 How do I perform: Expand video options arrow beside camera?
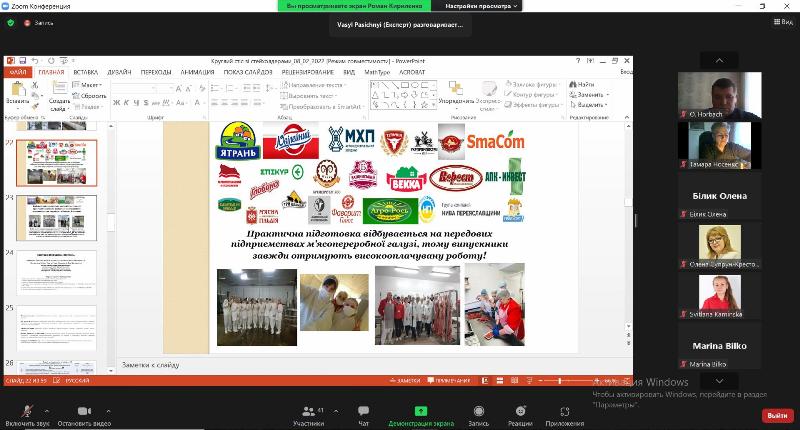pyautogui.click(x=108, y=411)
